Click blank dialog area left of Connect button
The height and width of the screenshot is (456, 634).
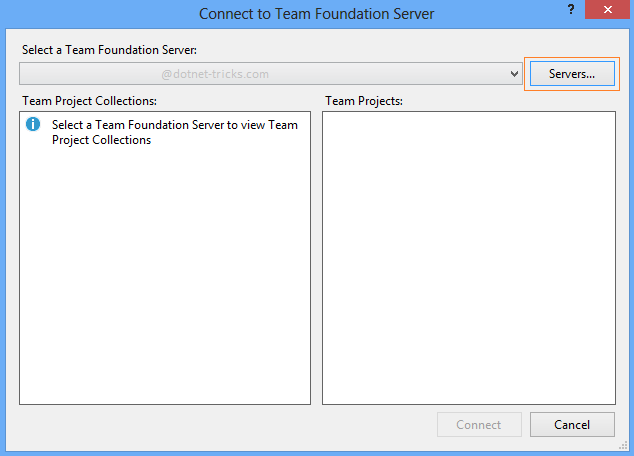(220, 425)
